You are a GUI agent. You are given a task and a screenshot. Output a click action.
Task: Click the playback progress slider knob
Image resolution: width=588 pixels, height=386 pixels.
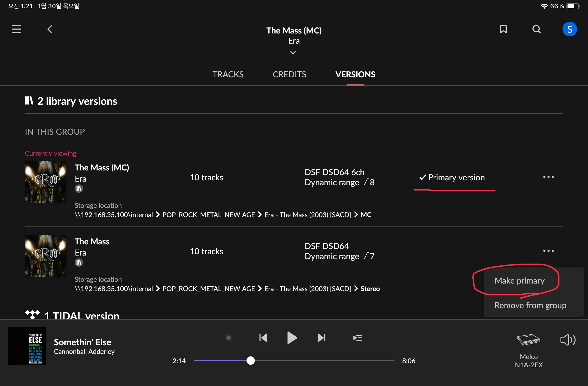pos(250,361)
